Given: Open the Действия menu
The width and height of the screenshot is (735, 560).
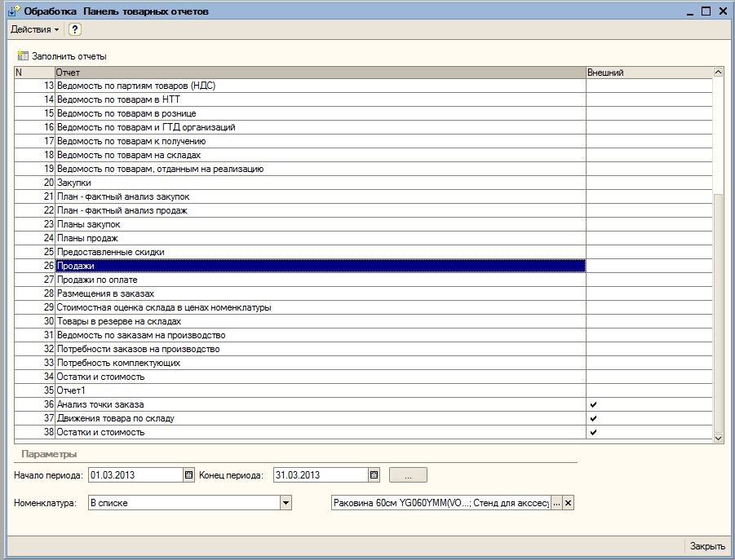Looking at the screenshot, I should pos(35,29).
